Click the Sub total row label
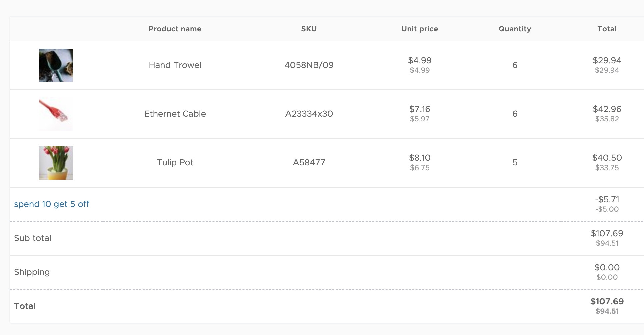644x335 pixels. [x=33, y=238]
